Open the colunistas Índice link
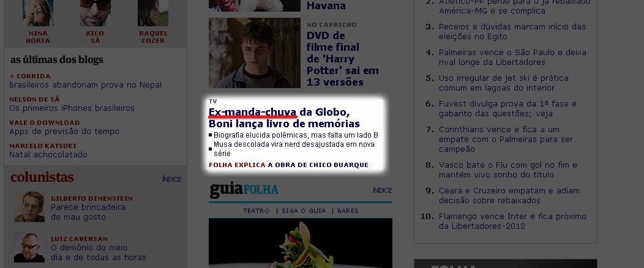The height and width of the screenshot is (268, 644). 171,179
